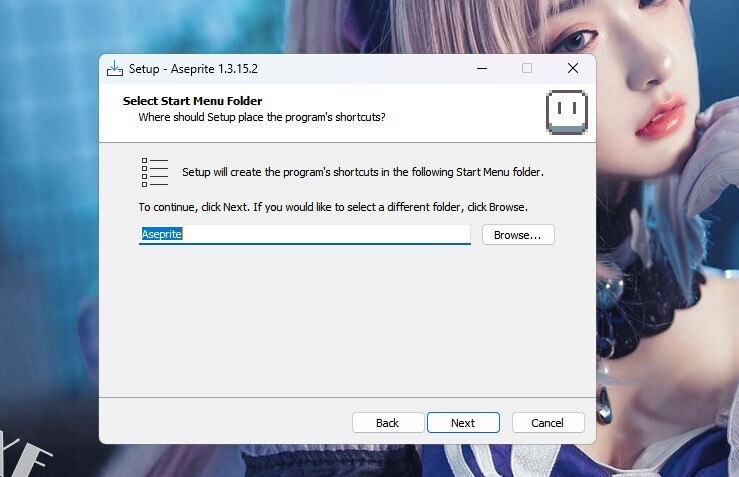739x477 pixels.
Task: Click the Aseprite pixel face logo
Action: [x=567, y=112]
